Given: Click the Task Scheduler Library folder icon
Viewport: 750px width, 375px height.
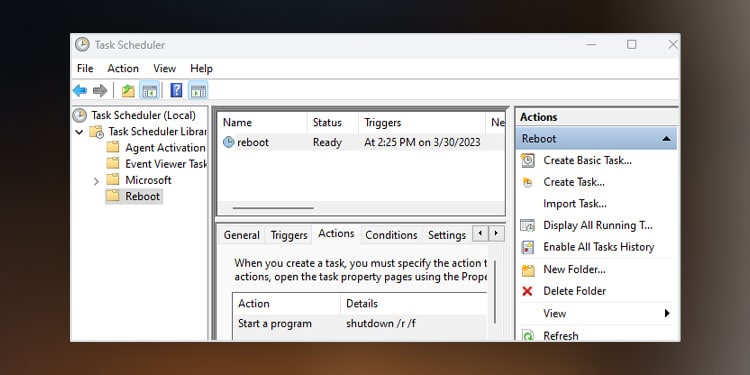Looking at the screenshot, I should point(97,132).
